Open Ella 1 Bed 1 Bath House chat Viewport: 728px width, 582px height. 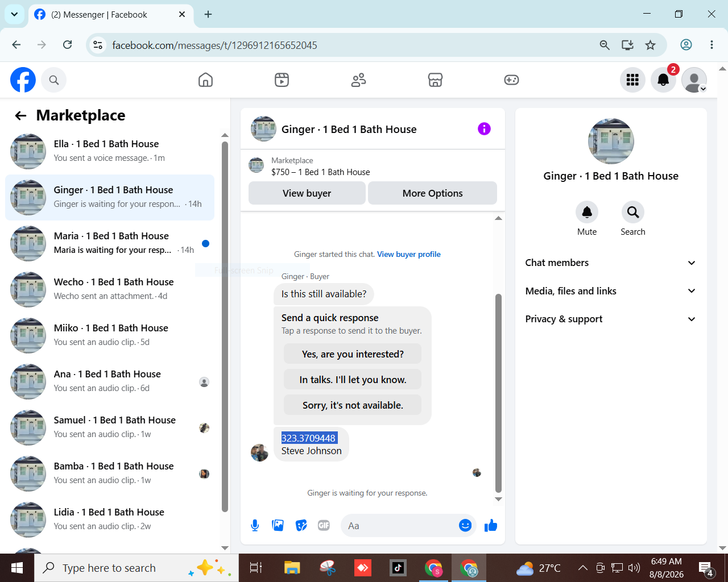click(110, 151)
